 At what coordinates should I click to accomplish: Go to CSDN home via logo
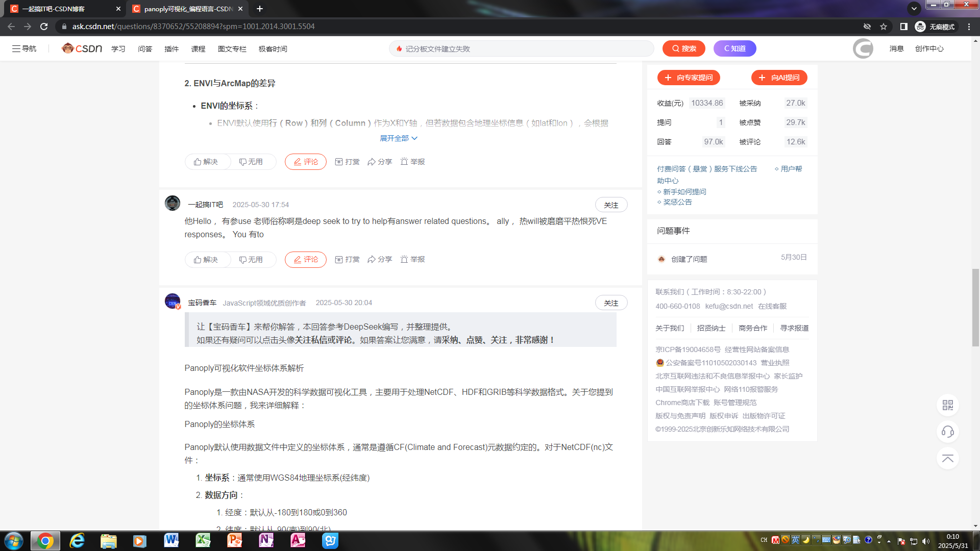[x=82, y=48]
